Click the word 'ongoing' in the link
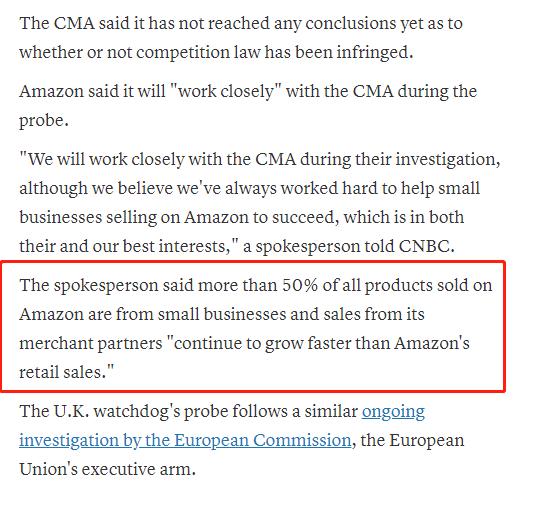This screenshot has width=540, height=507. click(393, 412)
